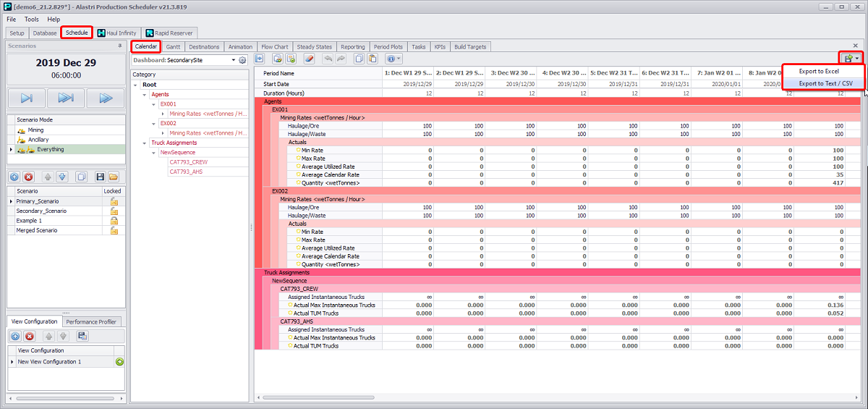The width and height of the screenshot is (868, 409).
Task: Click the save scenario floppy disk icon
Action: (100, 177)
